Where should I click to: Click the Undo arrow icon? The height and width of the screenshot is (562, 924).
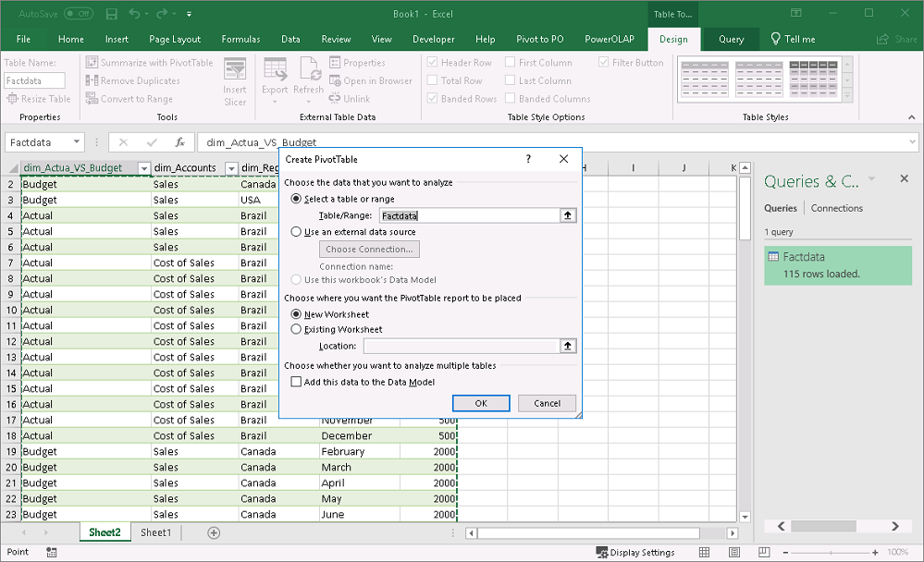pos(134,14)
